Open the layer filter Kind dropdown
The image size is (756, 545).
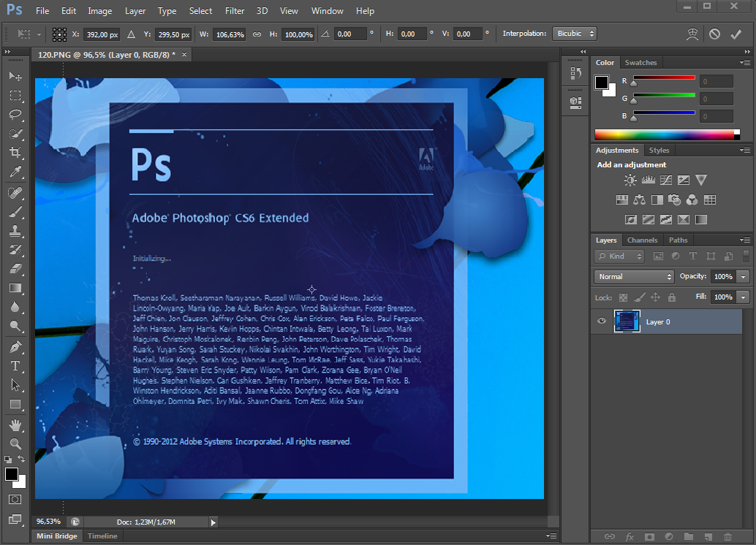tap(619, 256)
